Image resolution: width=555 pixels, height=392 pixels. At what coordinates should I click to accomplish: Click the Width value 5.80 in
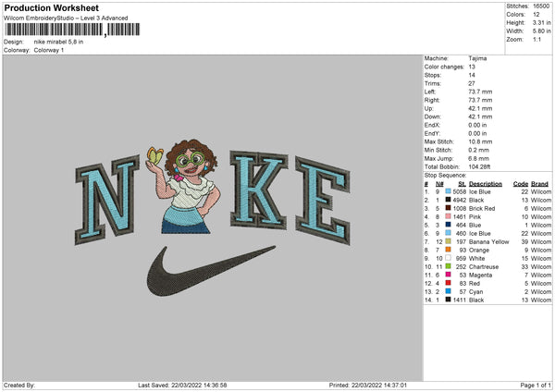(541, 31)
